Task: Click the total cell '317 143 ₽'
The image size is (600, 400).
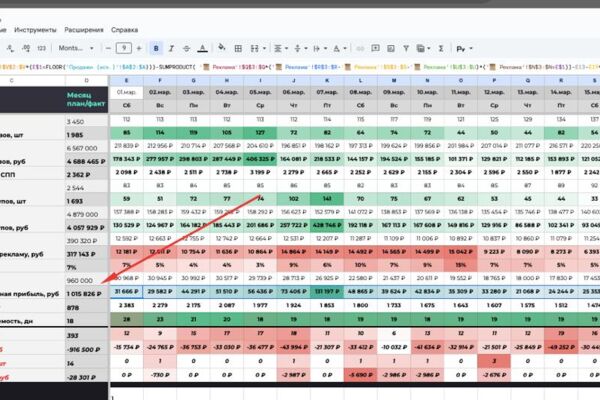Action: (86, 254)
